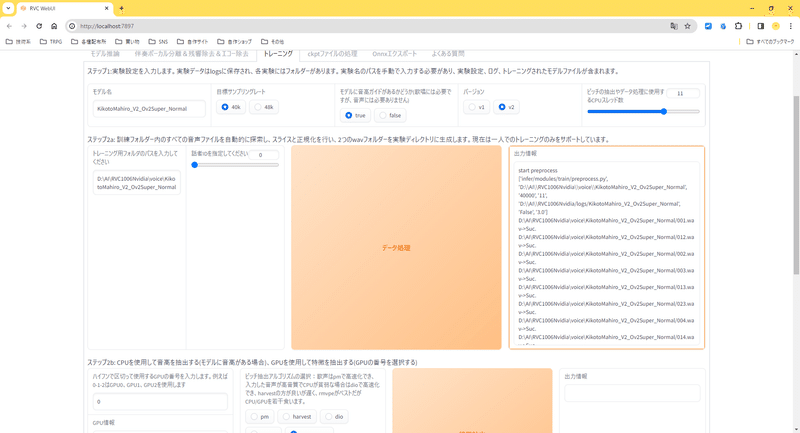Click the CPU thread count slider

click(x=643, y=111)
